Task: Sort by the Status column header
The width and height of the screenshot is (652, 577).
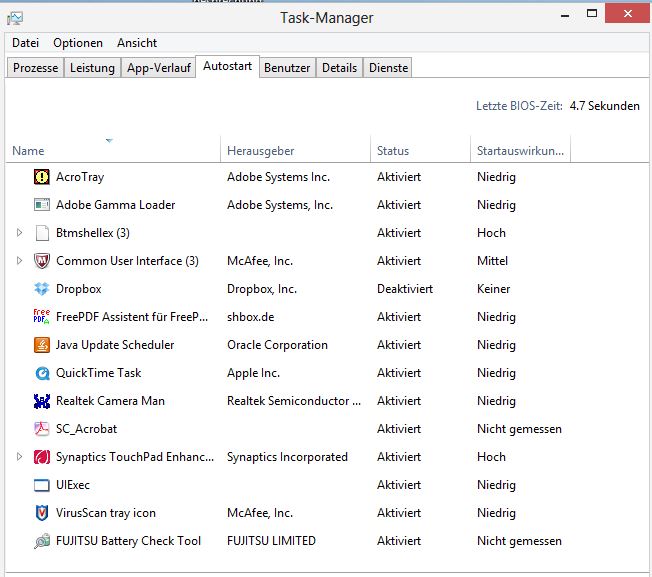Action: coord(420,149)
